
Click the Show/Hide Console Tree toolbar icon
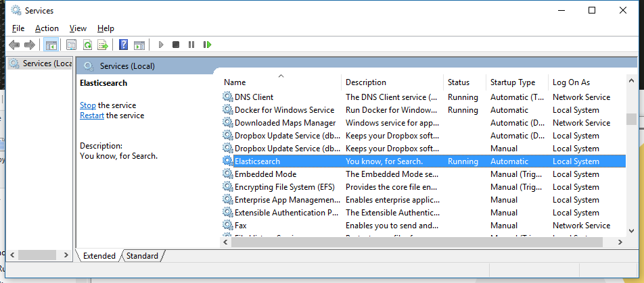51,45
